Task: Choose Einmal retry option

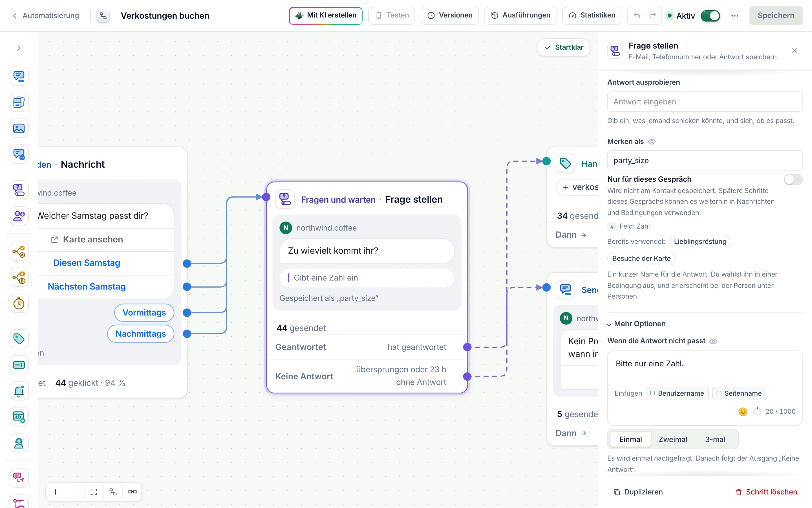Action: tap(630, 439)
